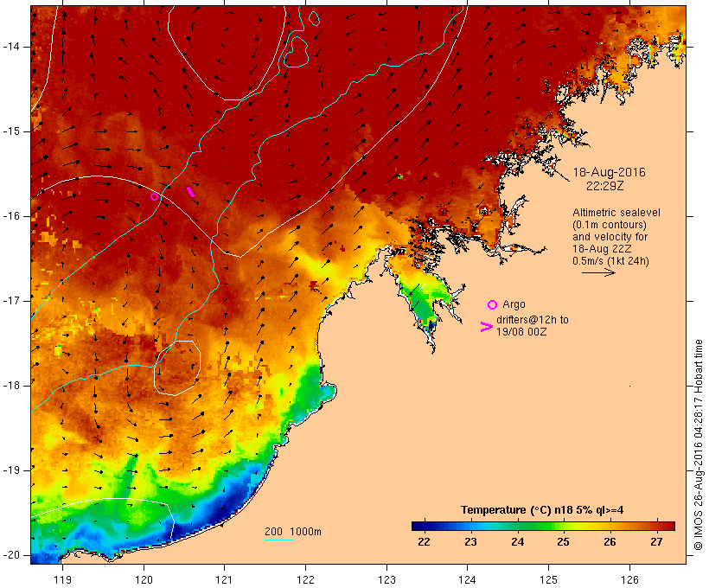Click the cyan closed contour loop near top center

297,52
